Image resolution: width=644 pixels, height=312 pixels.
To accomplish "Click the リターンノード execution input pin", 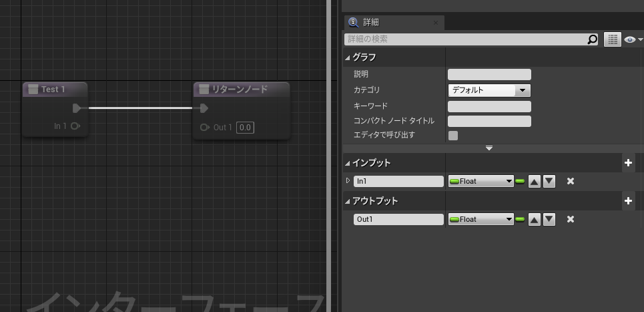I will 204,108.
